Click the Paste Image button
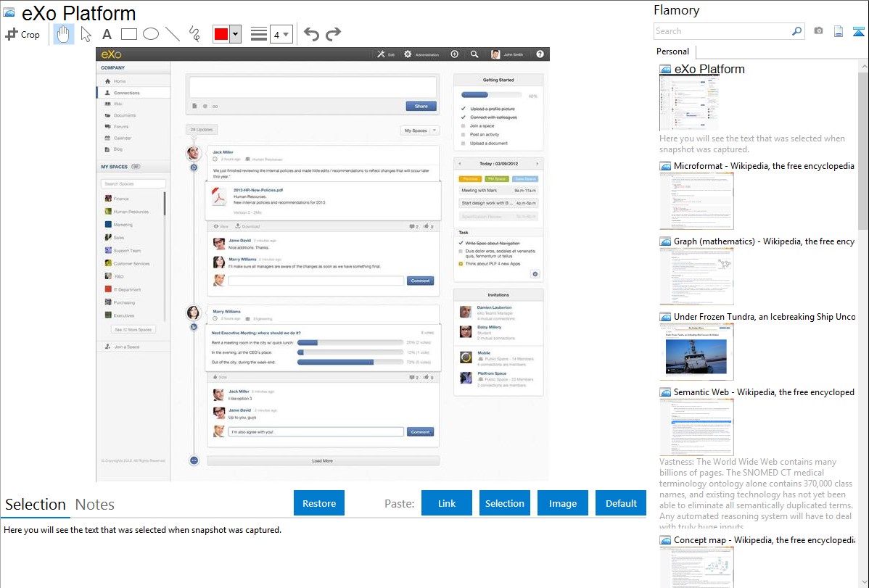The height and width of the screenshot is (588, 869). pyautogui.click(x=563, y=503)
